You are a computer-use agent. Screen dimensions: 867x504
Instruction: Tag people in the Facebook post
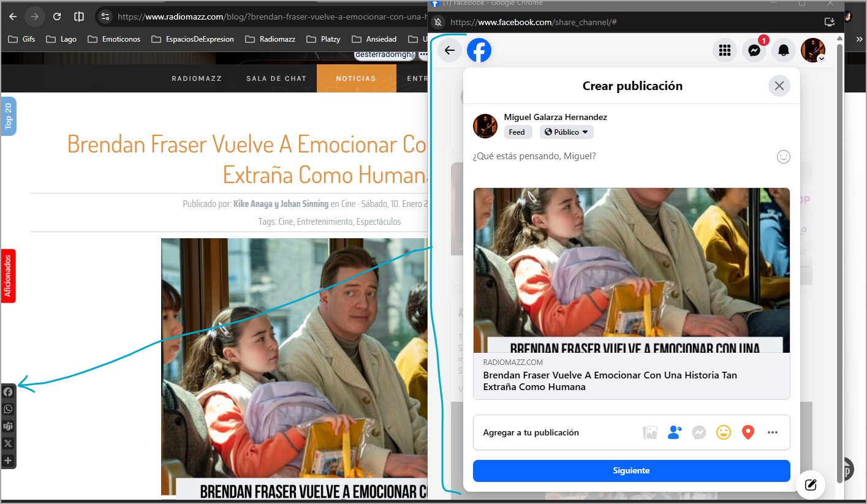675,432
